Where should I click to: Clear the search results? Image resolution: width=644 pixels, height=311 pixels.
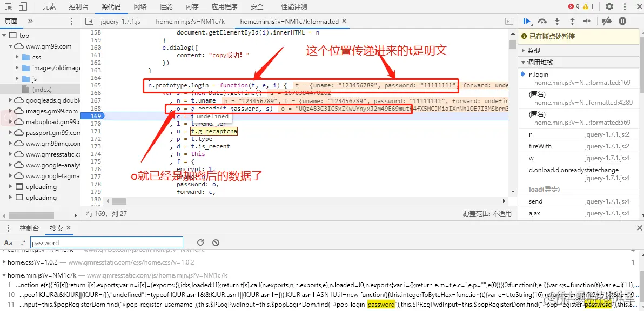216,242
